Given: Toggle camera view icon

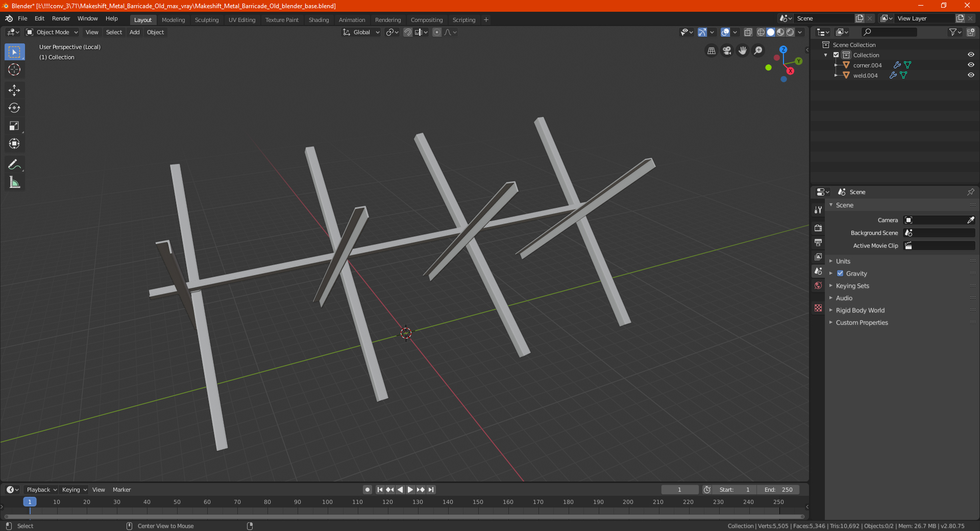Looking at the screenshot, I should click(x=727, y=51).
